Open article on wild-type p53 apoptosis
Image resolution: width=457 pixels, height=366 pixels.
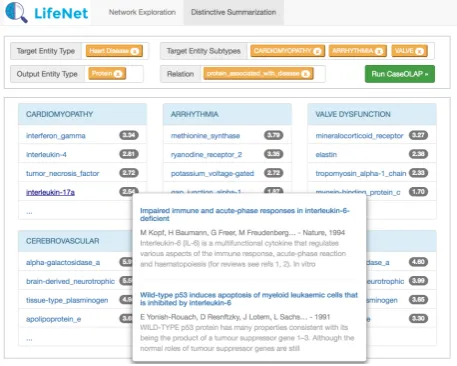pos(249,299)
